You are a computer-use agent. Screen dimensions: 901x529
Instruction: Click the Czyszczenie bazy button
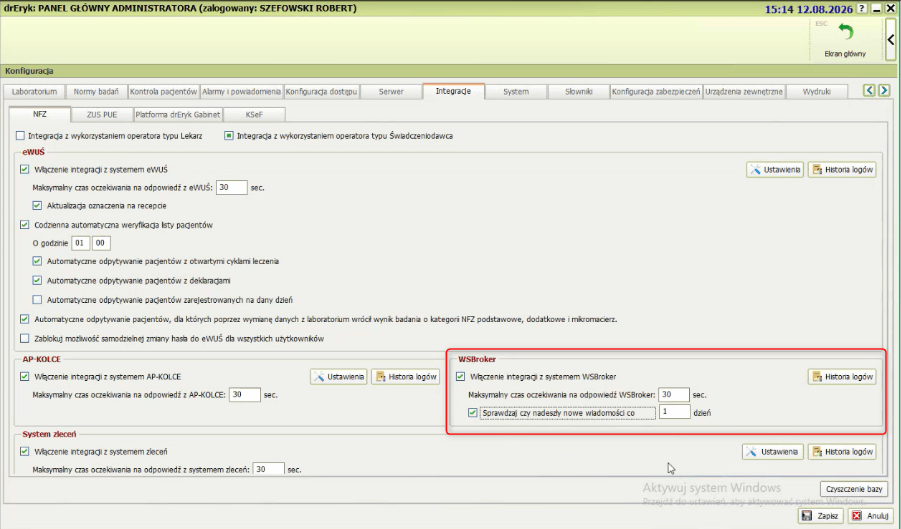(854, 489)
